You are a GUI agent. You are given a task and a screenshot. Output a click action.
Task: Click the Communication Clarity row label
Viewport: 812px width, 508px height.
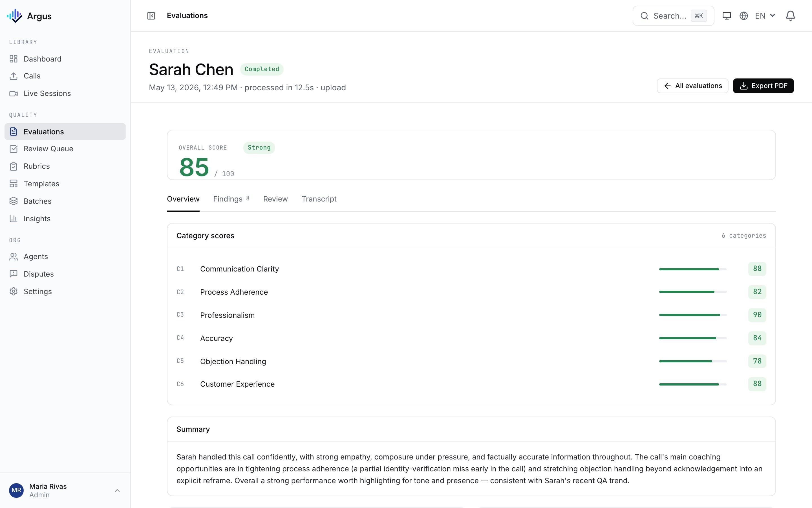pyautogui.click(x=239, y=269)
